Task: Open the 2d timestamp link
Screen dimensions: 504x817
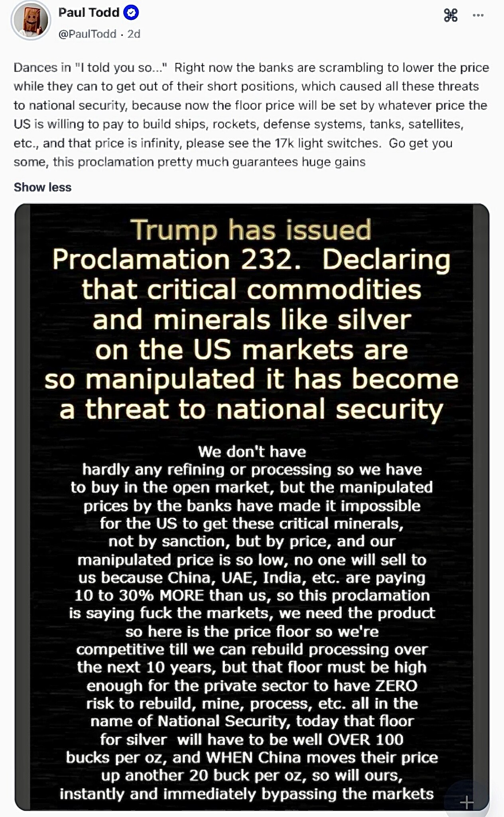Action: click(x=134, y=34)
